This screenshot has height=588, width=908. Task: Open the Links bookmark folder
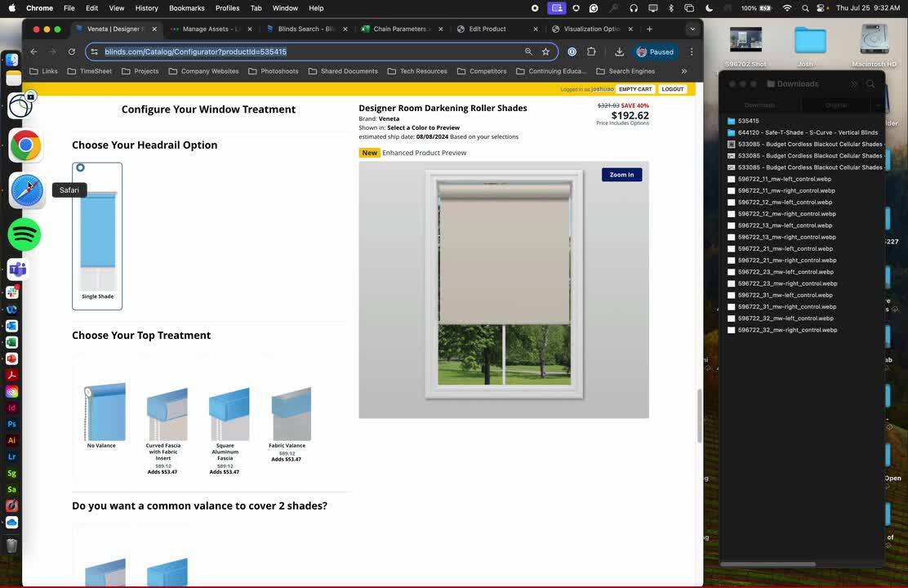tap(43, 71)
